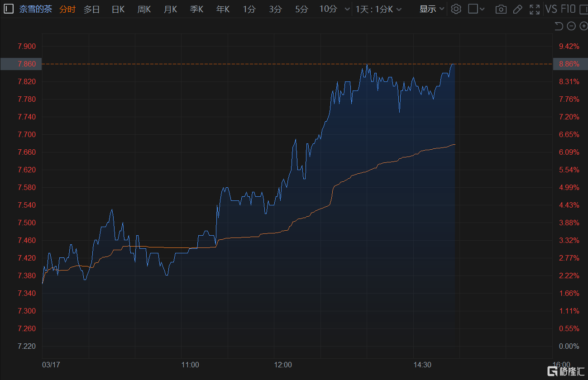Switch to 季K quarterly candlestick
The width and height of the screenshot is (588, 380).
pos(196,9)
